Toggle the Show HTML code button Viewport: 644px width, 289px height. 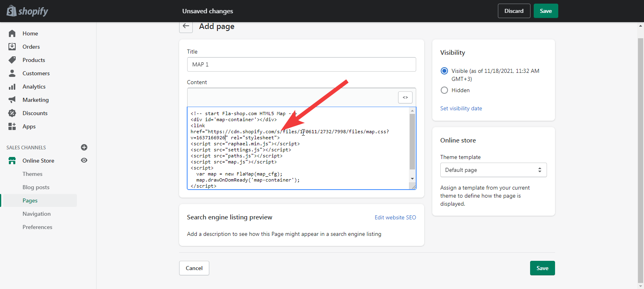[405, 97]
